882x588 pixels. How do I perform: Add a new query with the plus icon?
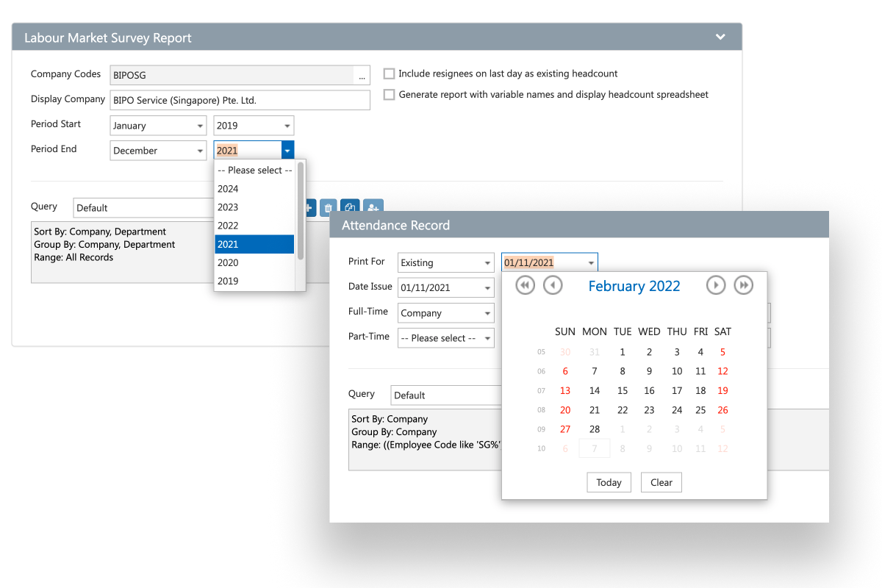tap(309, 208)
